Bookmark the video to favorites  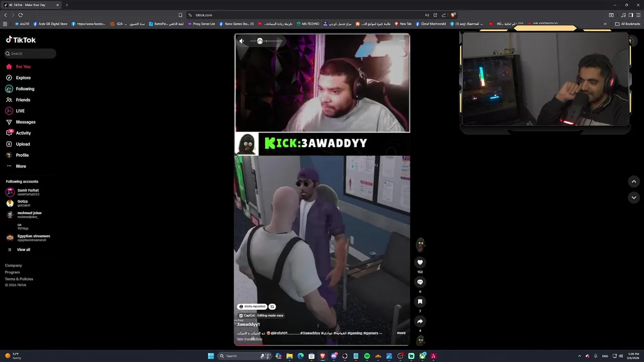pos(420,302)
